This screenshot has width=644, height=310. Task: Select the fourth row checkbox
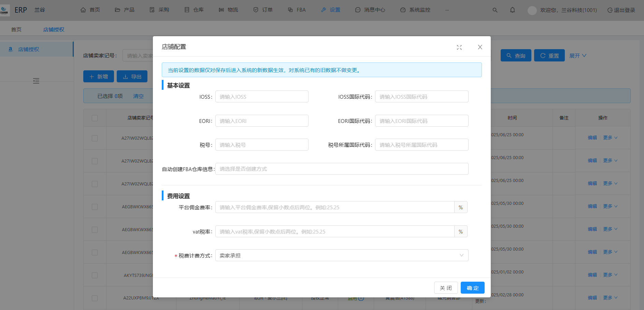(95, 207)
